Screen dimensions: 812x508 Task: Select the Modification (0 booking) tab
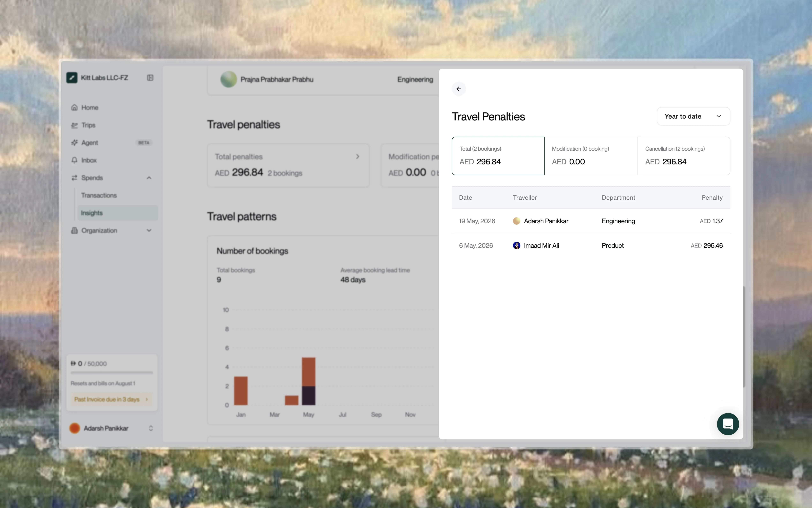pyautogui.click(x=591, y=156)
